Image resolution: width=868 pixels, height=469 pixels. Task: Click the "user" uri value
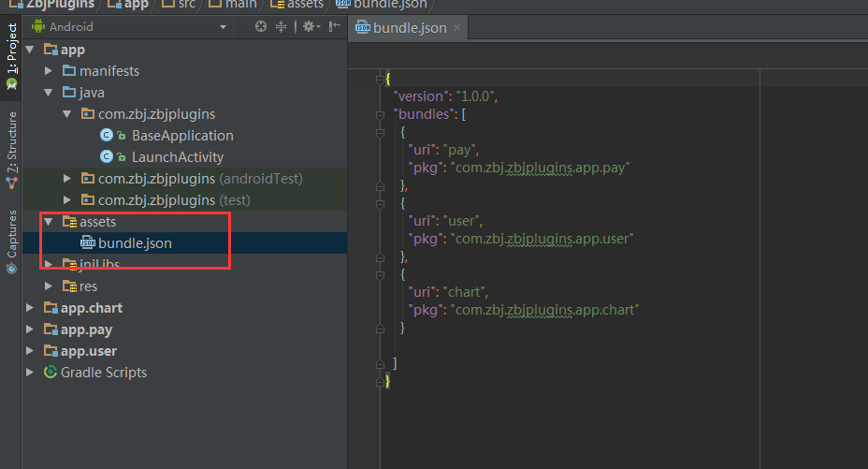[461, 221]
